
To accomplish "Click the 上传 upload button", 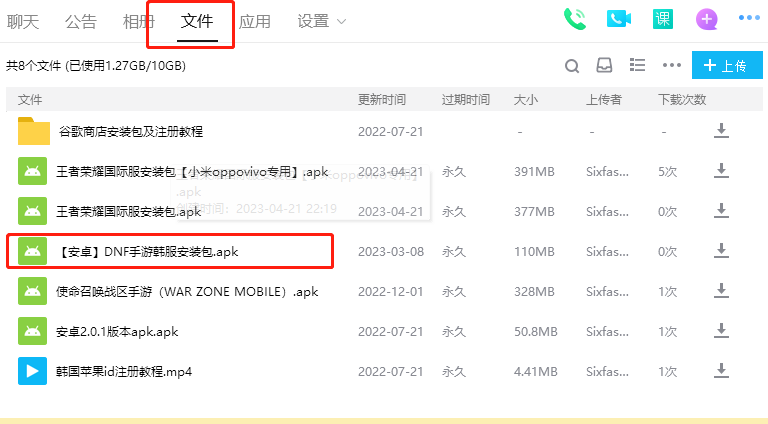I will (x=726, y=66).
